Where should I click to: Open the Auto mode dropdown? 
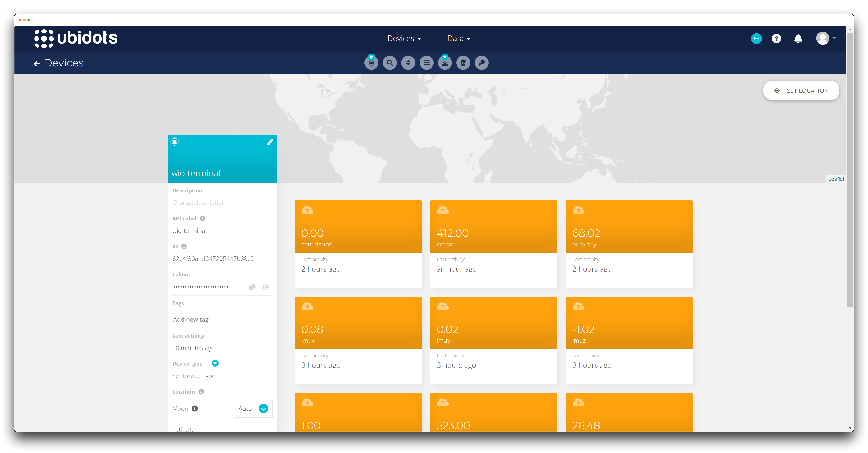(253, 408)
